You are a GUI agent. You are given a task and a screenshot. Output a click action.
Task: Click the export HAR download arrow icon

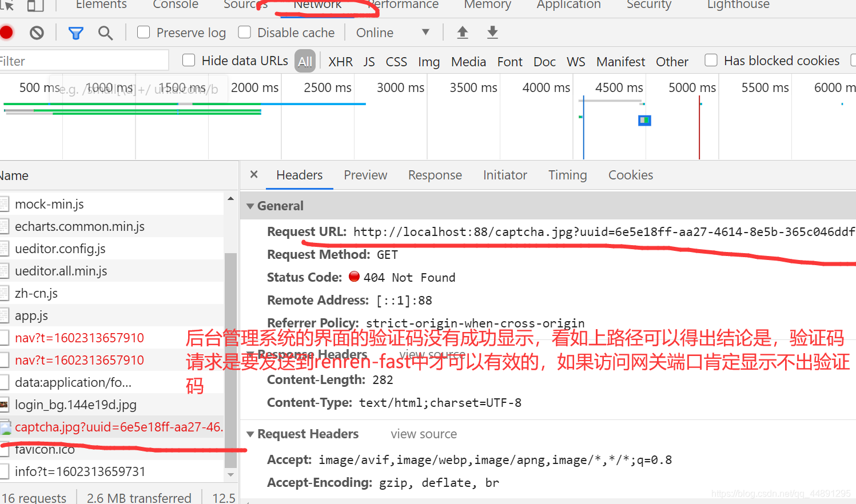click(x=492, y=33)
